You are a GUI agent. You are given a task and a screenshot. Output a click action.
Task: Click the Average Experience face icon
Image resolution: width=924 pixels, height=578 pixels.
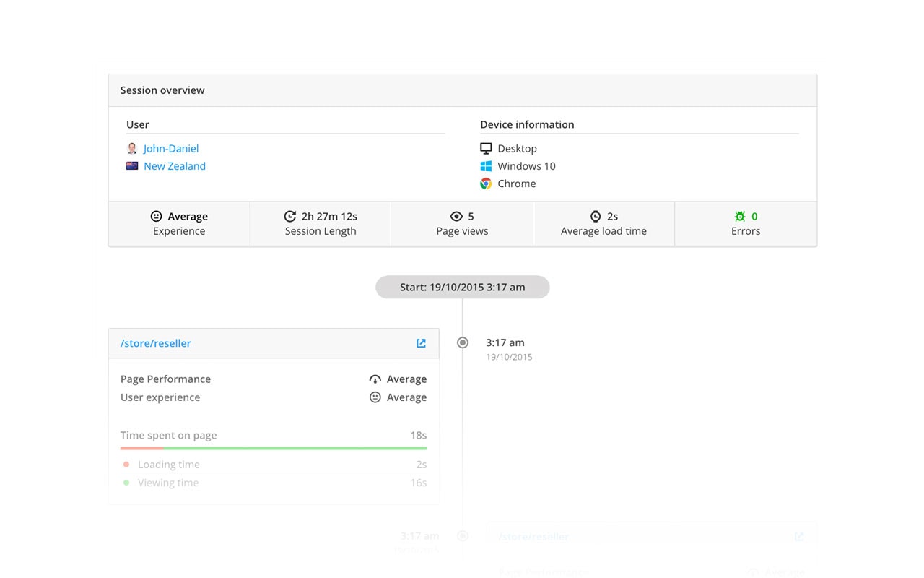pyautogui.click(x=156, y=217)
